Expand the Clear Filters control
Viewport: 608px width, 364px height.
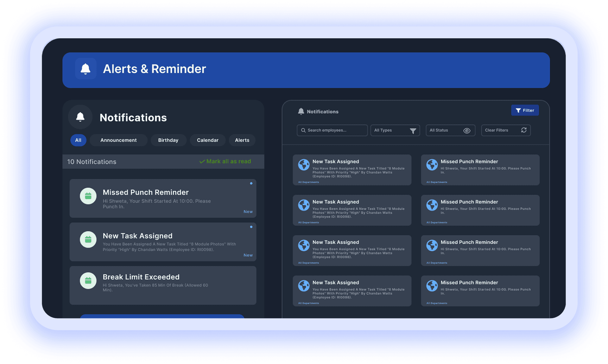click(x=506, y=130)
